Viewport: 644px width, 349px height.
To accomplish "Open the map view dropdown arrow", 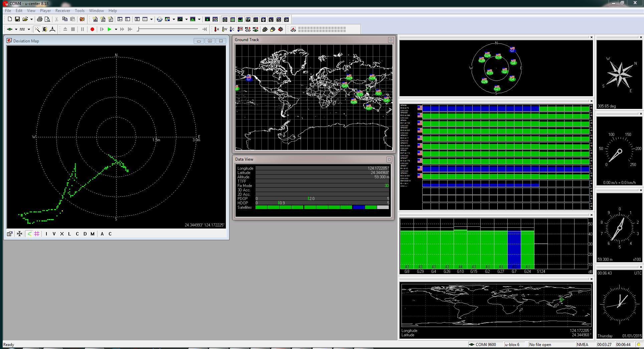I will [x=174, y=19].
